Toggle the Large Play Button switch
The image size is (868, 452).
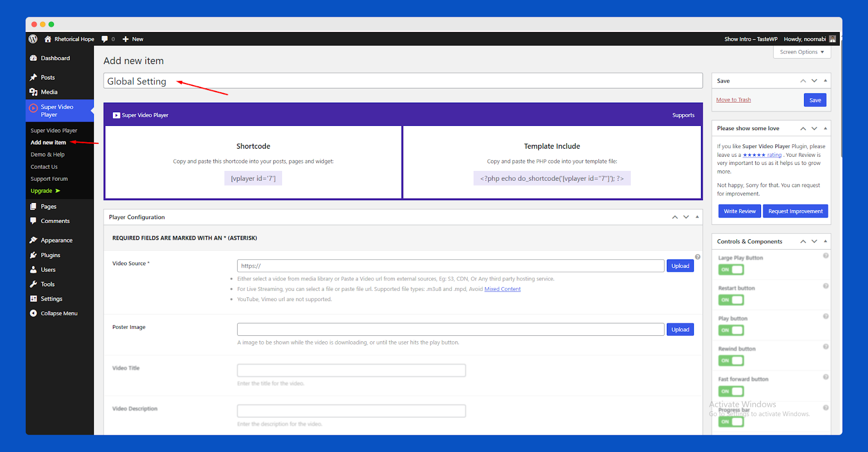(x=731, y=270)
